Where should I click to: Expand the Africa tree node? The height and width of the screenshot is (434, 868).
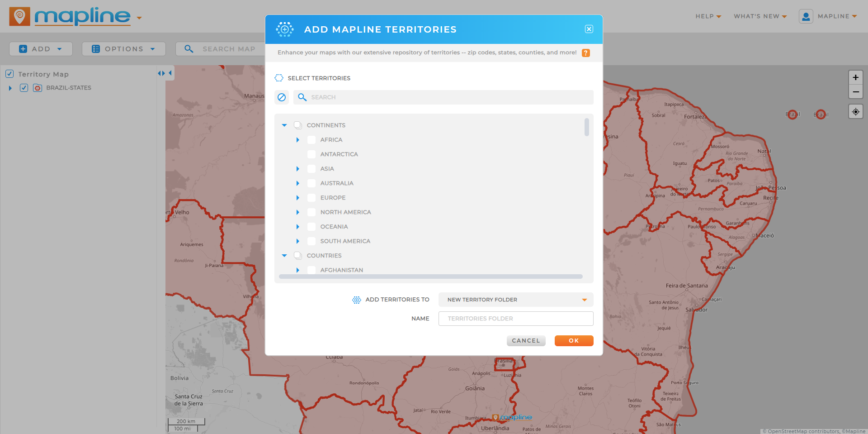pyautogui.click(x=297, y=140)
